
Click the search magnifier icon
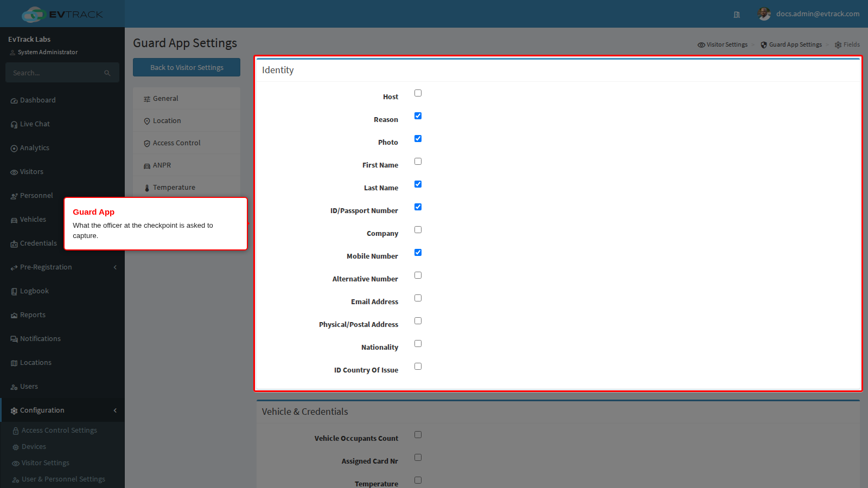(x=107, y=73)
